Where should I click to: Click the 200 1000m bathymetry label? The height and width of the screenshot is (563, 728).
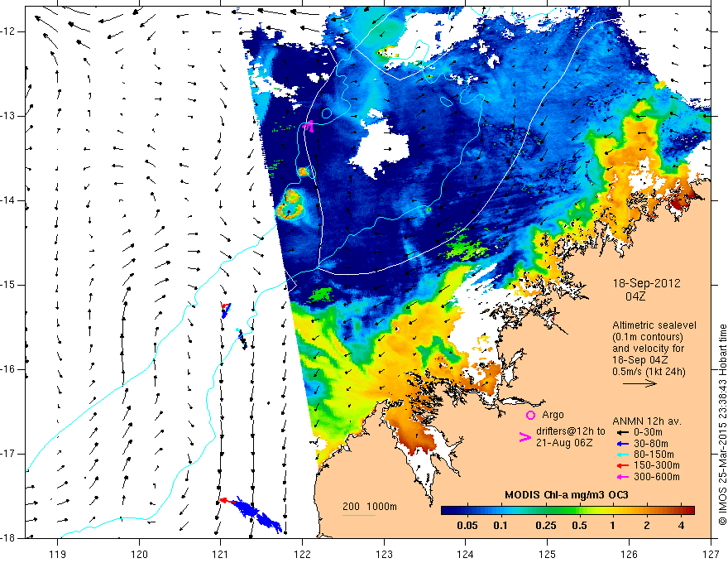coord(370,507)
